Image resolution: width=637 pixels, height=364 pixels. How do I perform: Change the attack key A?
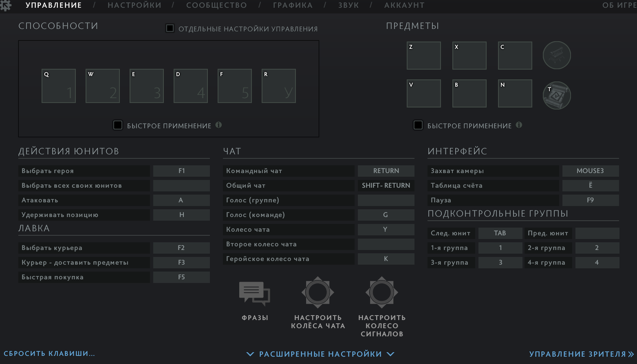(181, 200)
